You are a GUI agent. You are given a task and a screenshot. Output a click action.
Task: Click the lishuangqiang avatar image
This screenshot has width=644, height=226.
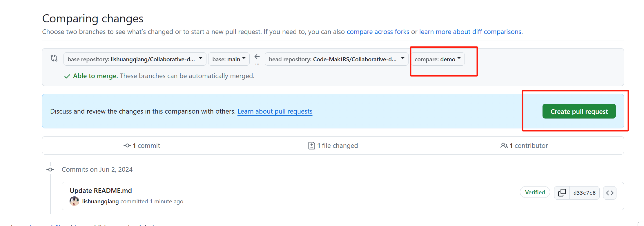pyautogui.click(x=74, y=201)
